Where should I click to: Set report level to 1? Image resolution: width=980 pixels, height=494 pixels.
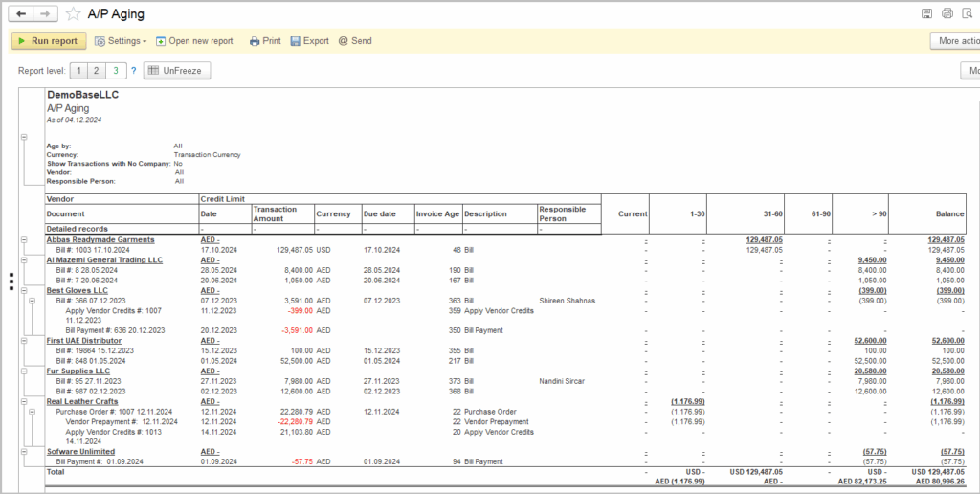click(x=79, y=71)
